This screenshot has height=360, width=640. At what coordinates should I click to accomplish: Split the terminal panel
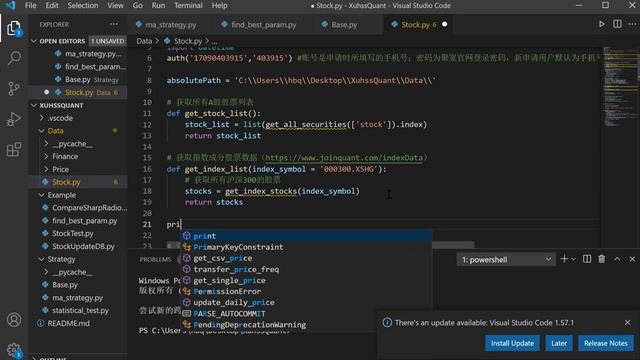click(587, 259)
